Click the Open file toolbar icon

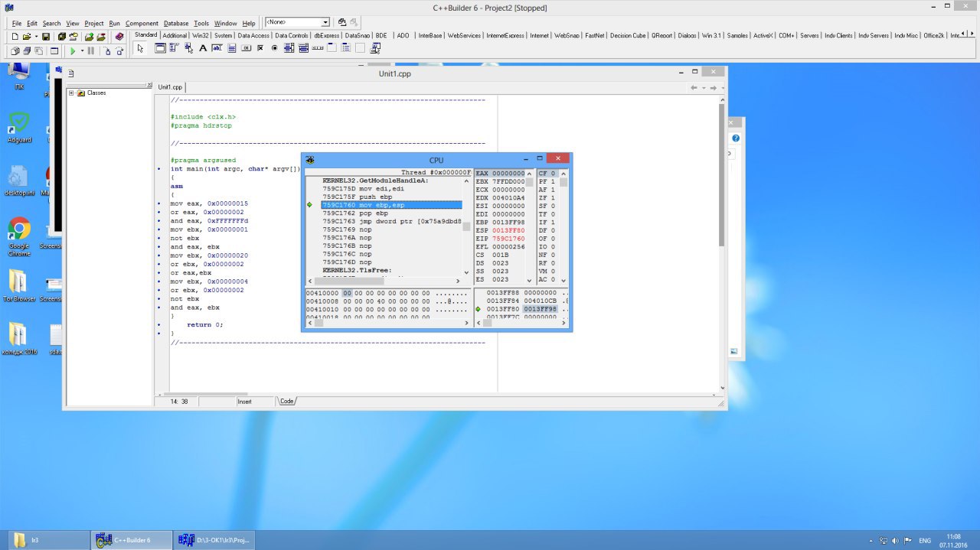pyautogui.click(x=26, y=36)
